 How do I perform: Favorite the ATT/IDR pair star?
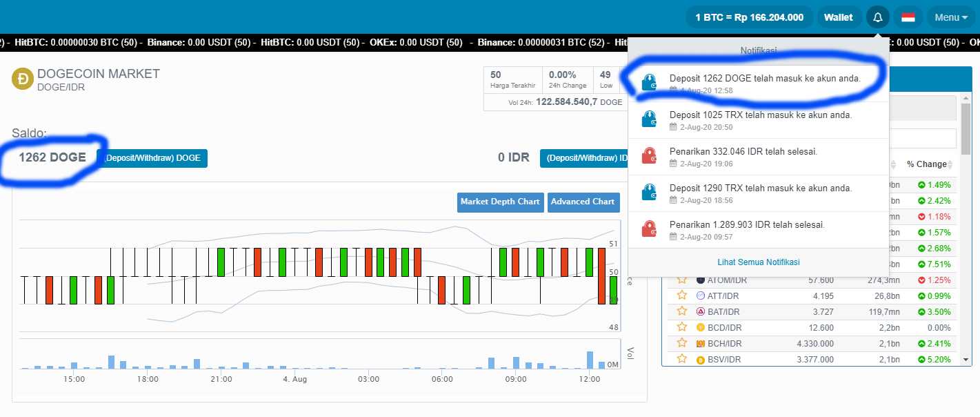[682, 295]
